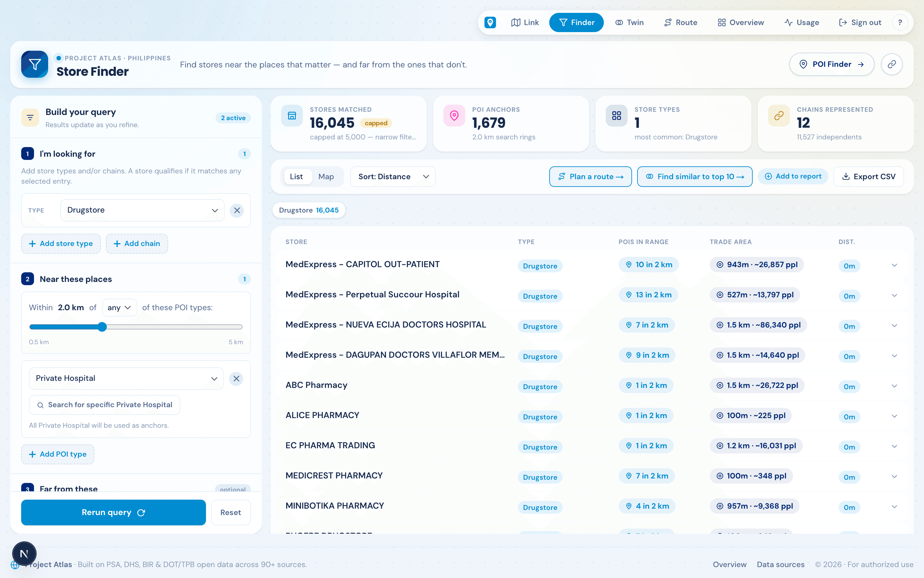Click the distance radius slider handle
This screenshot has height=578, width=924.
[102, 327]
